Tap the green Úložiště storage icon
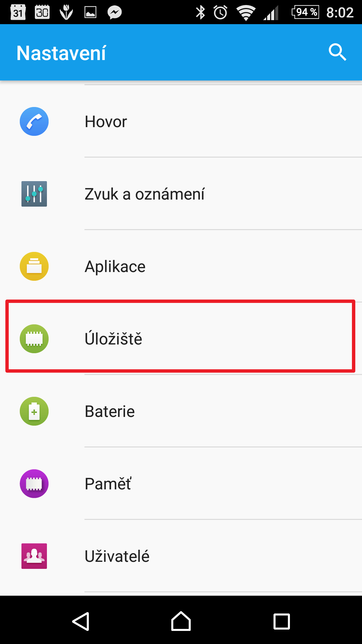 pyautogui.click(x=34, y=339)
